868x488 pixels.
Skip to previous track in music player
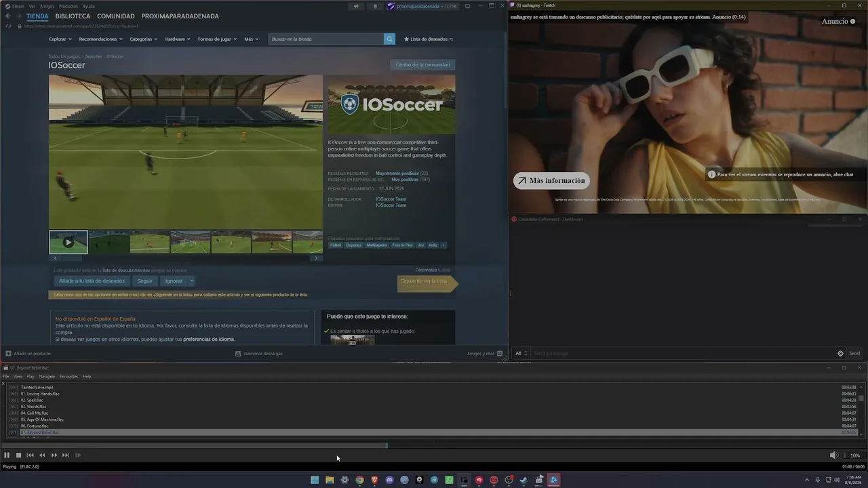pos(31,455)
